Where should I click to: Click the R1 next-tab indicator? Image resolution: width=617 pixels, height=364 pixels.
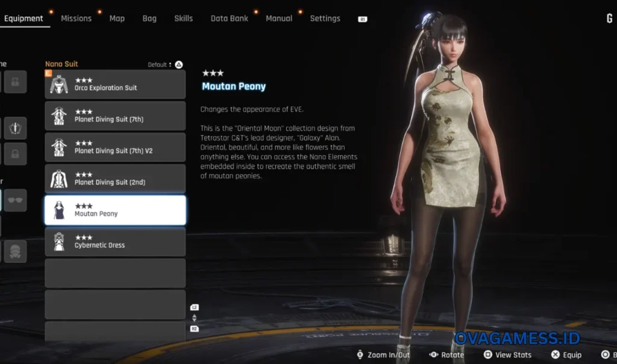pyautogui.click(x=363, y=19)
